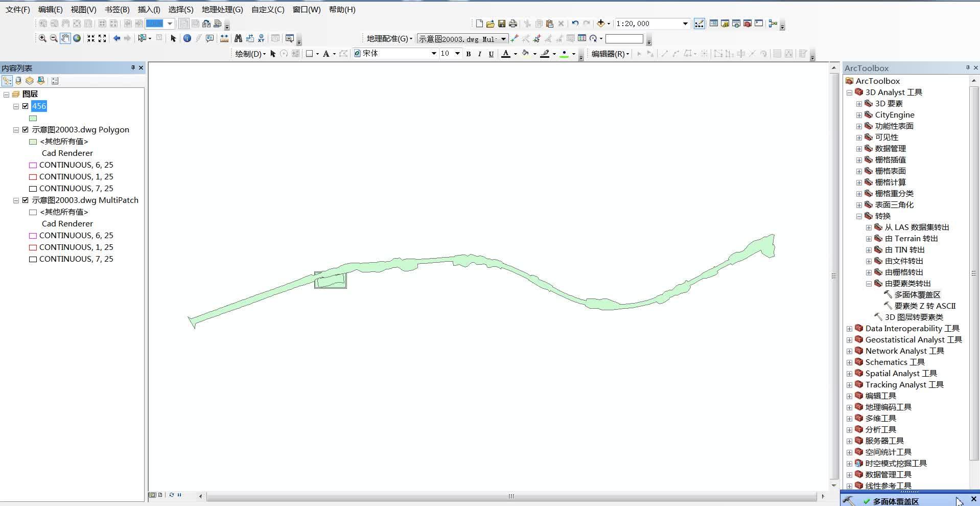This screenshot has width=980, height=506.
Task: Click the Add Data button
Action: point(601,24)
